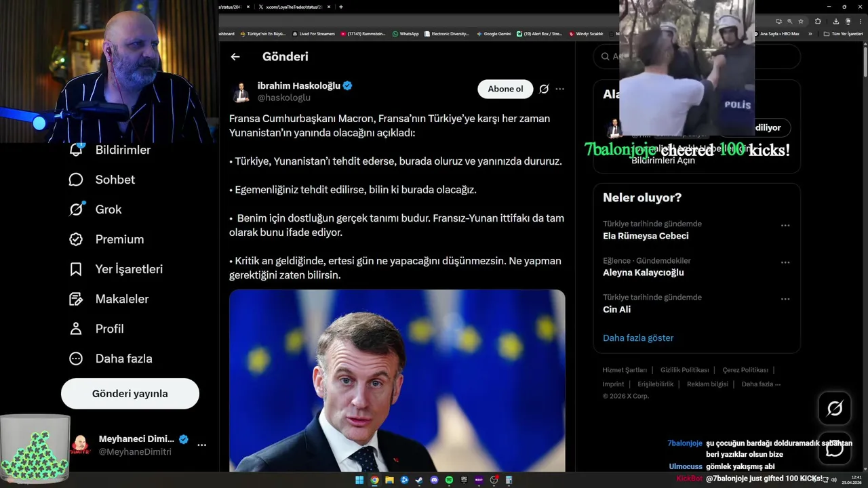The width and height of the screenshot is (868, 488).
Task: Open account menu dots beside Meyhaneci Dimitri
Action: (x=201, y=445)
